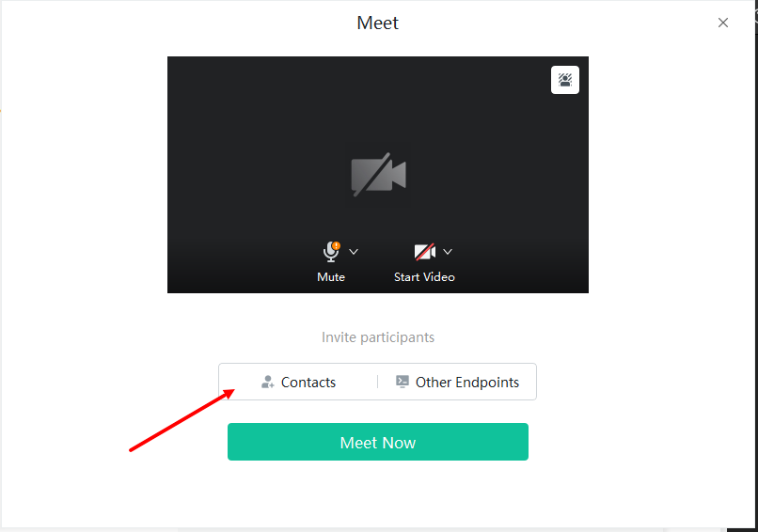Click the crossed-out camera icon above Start Video
Viewport: 758px width, 532px height.
[x=425, y=252]
